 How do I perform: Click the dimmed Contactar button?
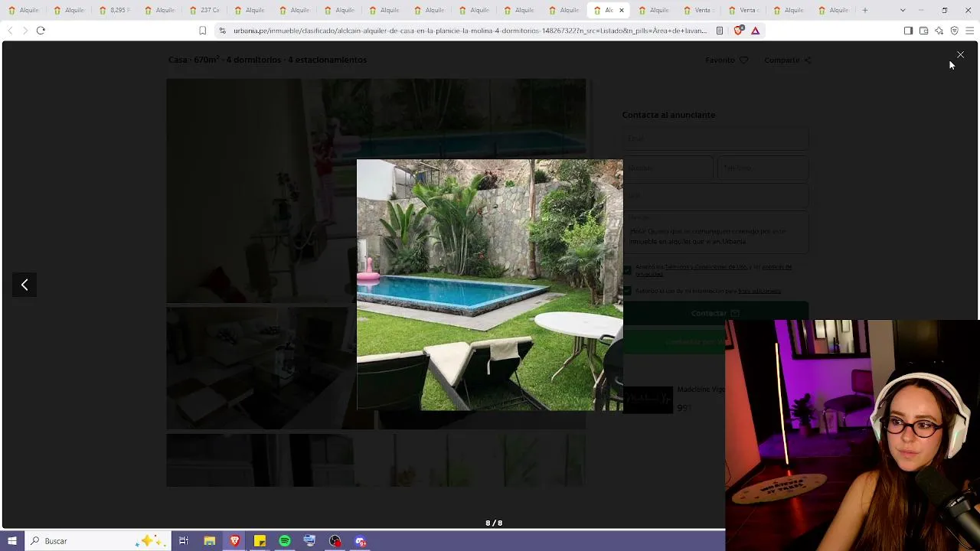click(715, 313)
